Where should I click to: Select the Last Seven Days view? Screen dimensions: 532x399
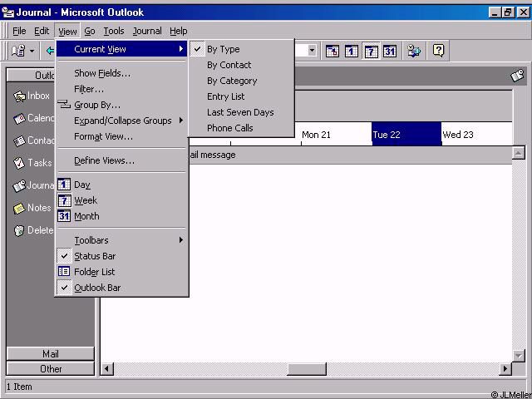pyautogui.click(x=241, y=112)
